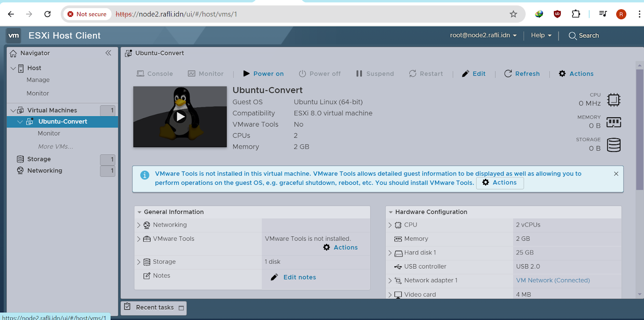Click the Storage disk stack usage icon
Screen dimensions: 644x320
tap(614, 145)
